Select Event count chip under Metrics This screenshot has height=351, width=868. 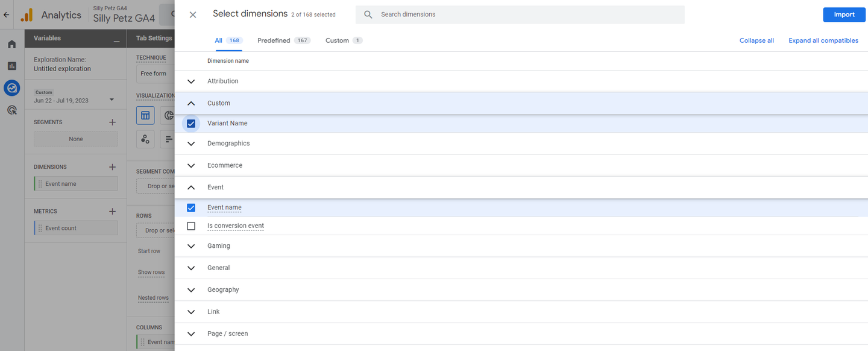(x=76, y=228)
